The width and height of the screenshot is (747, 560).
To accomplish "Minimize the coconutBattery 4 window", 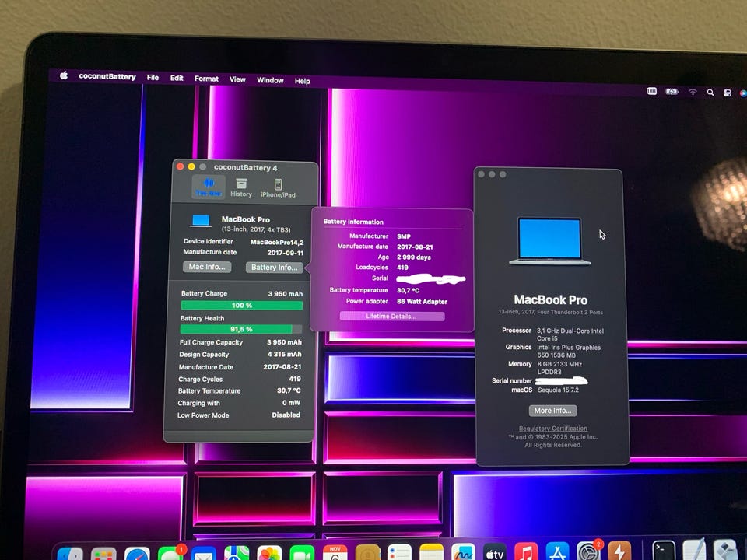I will pyautogui.click(x=191, y=166).
